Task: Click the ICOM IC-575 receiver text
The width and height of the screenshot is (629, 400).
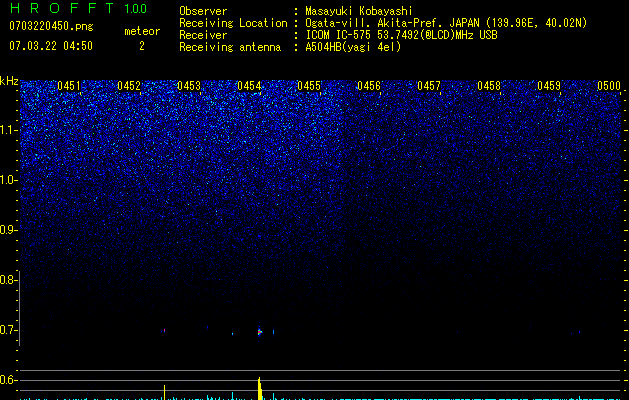Action: pos(401,35)
